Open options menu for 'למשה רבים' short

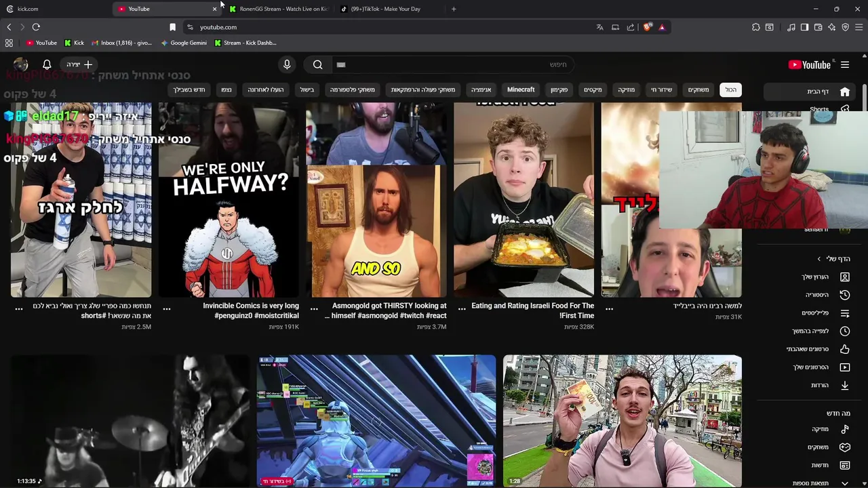click(609, 309)
